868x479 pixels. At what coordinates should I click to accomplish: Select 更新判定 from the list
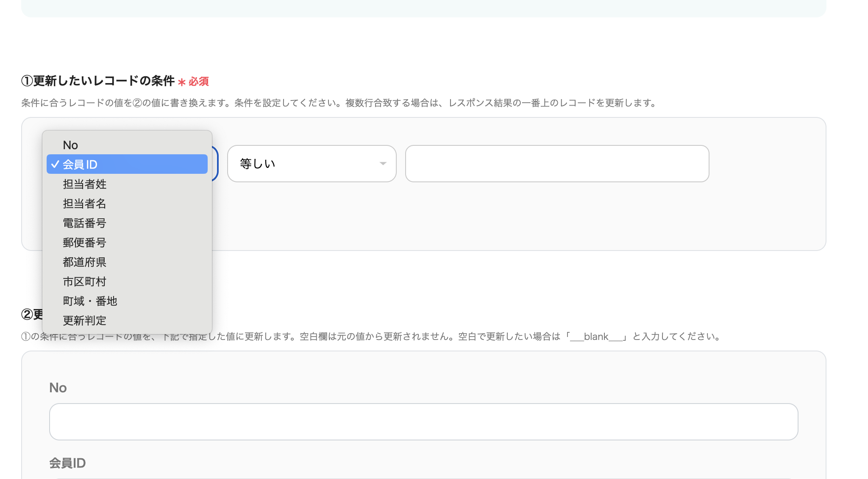point(84,320)
